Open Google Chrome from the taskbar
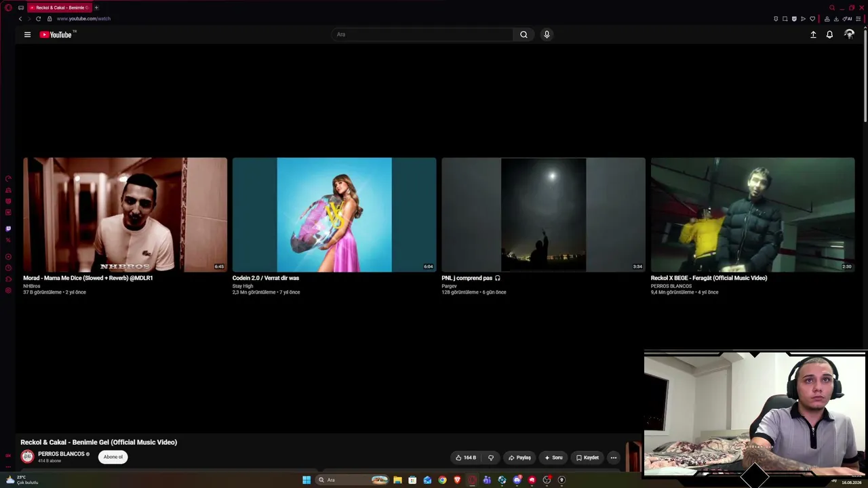 click(x=442, y=480)
